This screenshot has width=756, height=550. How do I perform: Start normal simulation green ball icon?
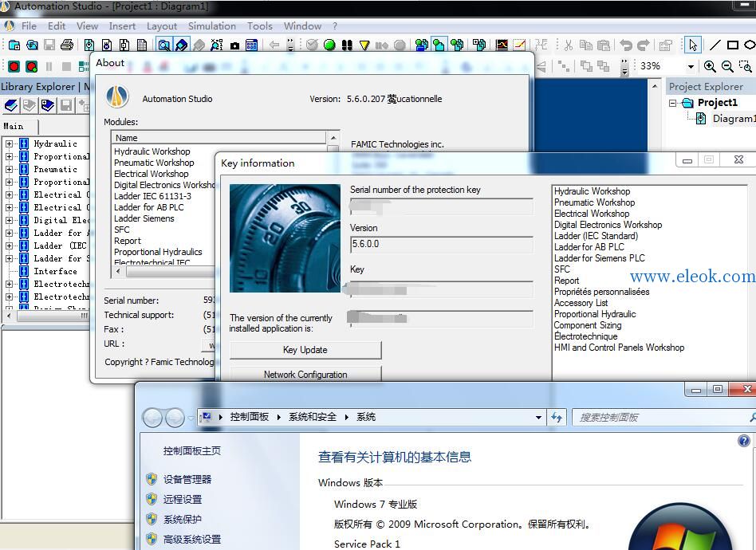tap(329, 45)
